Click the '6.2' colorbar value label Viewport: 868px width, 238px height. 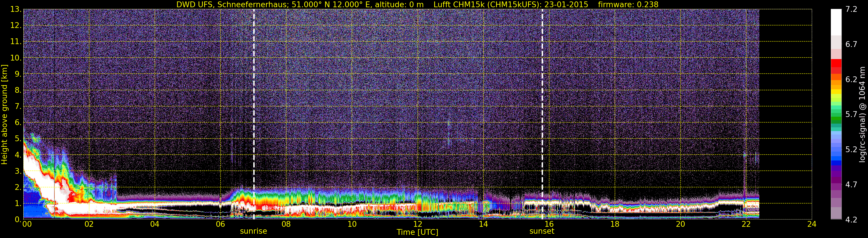point(851,79)
